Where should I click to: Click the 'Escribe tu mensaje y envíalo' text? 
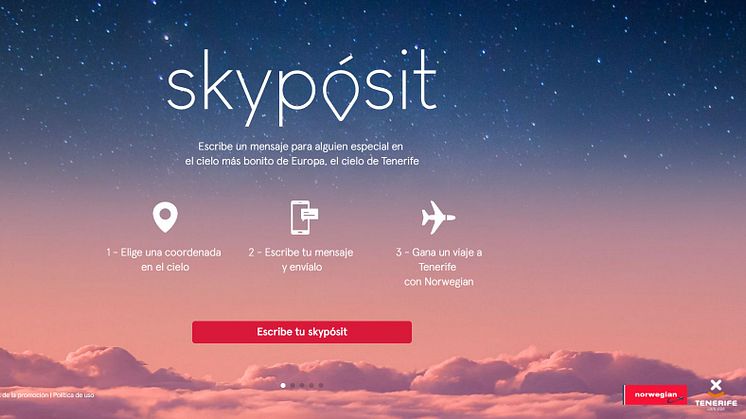[x=301, y=260]
